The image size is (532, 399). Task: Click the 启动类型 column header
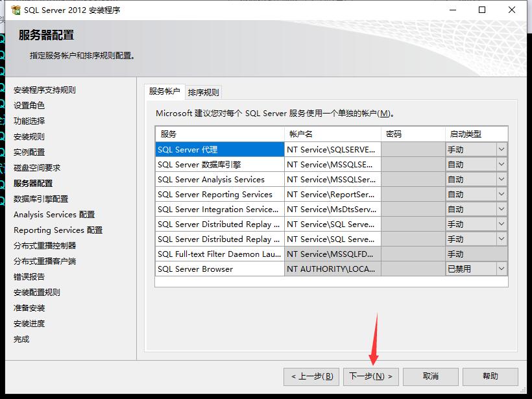476,134
